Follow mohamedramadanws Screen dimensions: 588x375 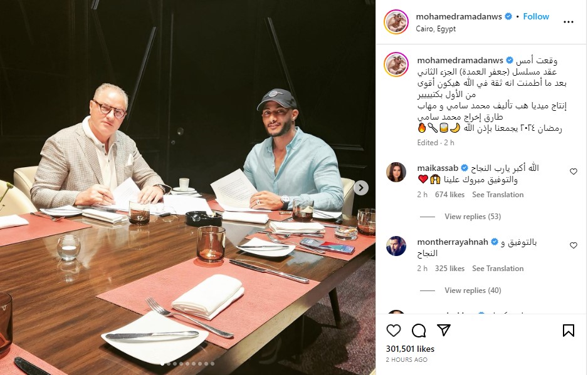tap(536, 16)
